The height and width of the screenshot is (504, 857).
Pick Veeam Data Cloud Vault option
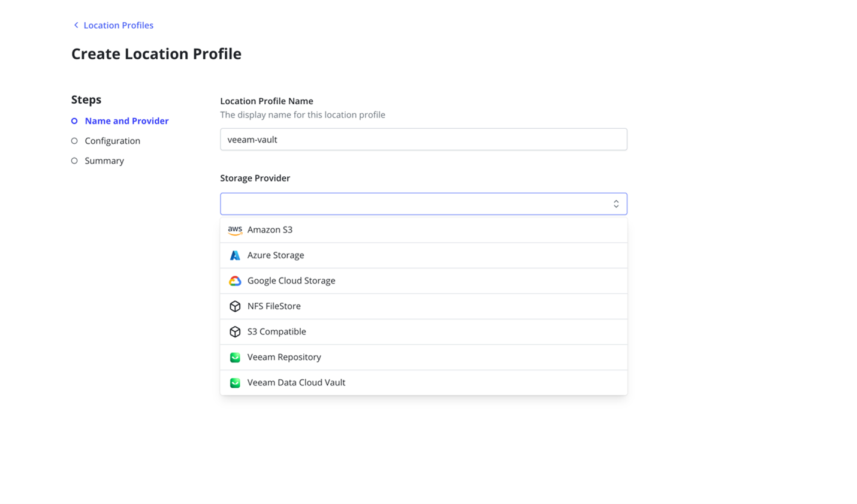click(x=296, y=383)
